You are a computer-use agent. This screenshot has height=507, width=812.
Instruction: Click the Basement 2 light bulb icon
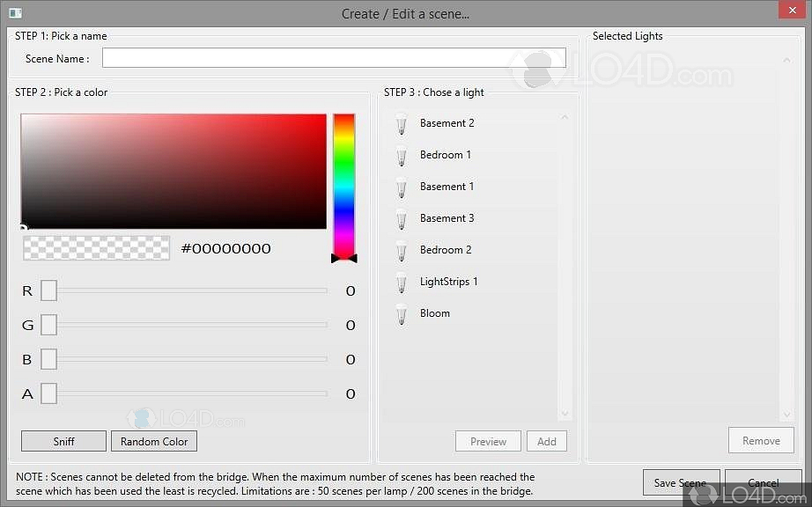tap(402, 124)
